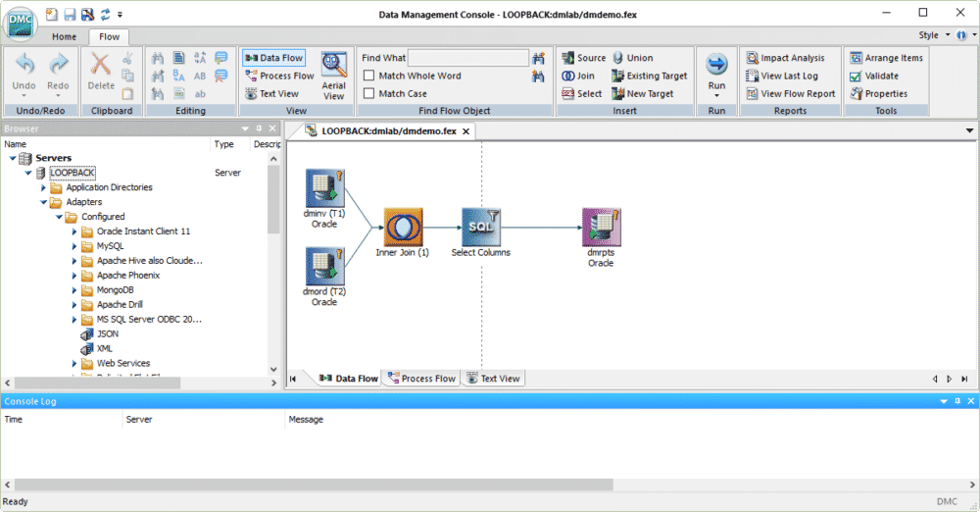Click the Select Columns SQL node
Viewport: 980px width, 512px height.
pos(480,227)
